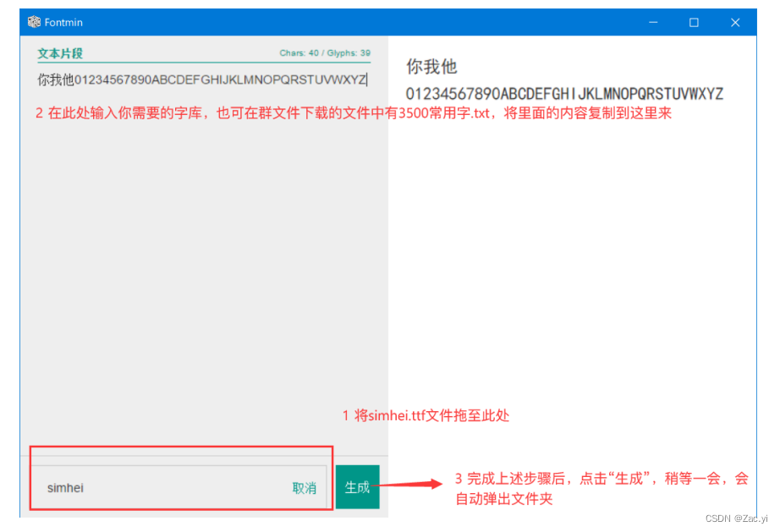
Task: Click the Chars: 40 / Glyphs: 39 counter
Action: pyautogui.click(x=325, y=53)
